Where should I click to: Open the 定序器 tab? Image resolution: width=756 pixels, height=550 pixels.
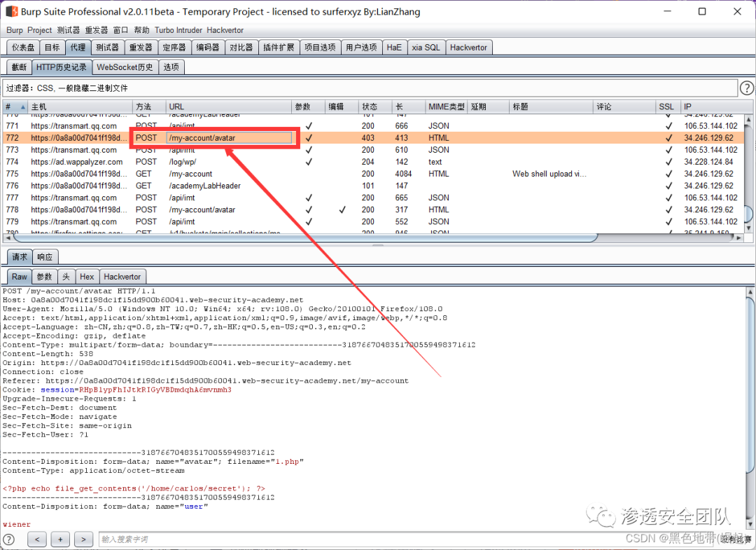[x=174, y=47]
